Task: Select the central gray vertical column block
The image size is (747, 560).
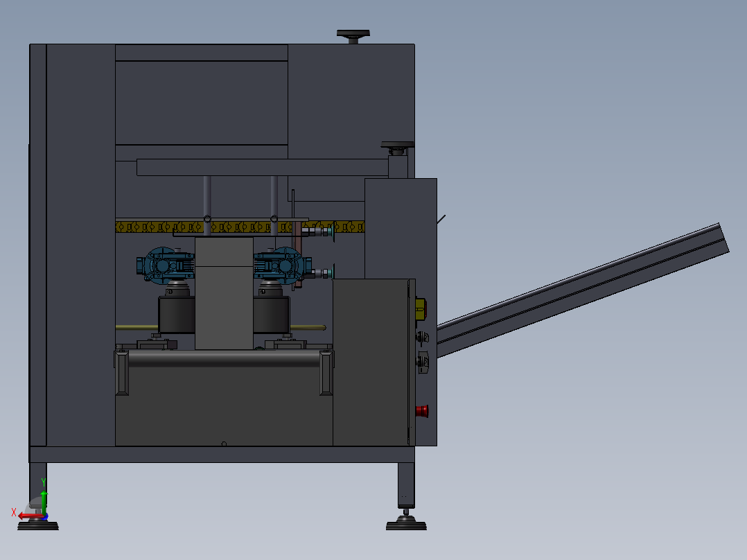Action: pos(224,293)
